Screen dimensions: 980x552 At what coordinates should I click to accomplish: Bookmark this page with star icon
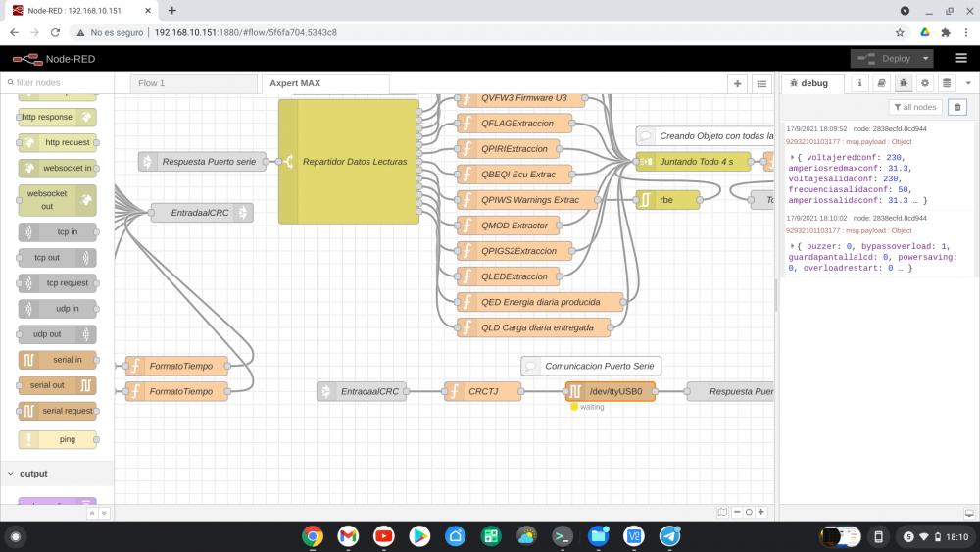pos(900,32)
